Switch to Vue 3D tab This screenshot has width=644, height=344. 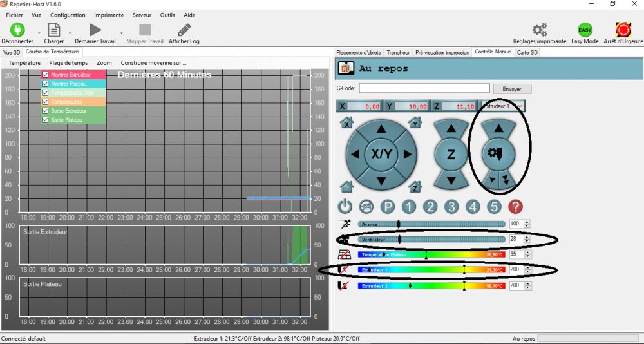[x=12, y=53]
